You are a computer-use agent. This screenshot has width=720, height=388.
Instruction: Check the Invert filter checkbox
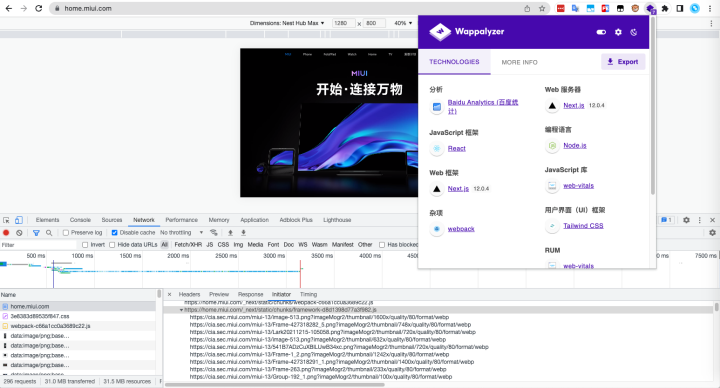[85, 245]
